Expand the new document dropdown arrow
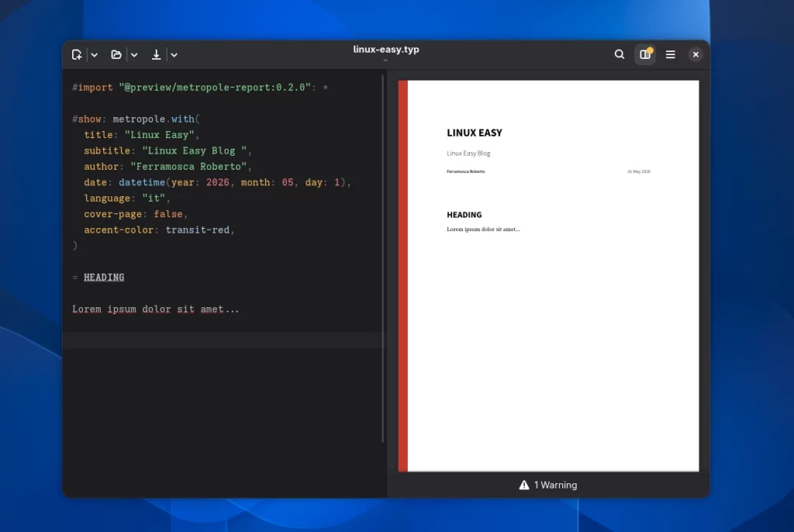The image size is (794, 532). point(94,55)
